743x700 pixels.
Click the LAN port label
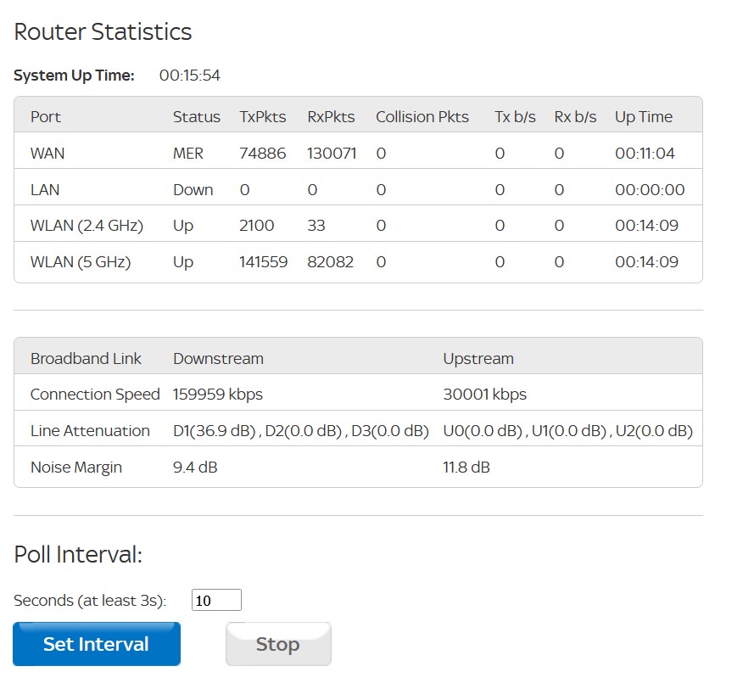coord(43,189)
